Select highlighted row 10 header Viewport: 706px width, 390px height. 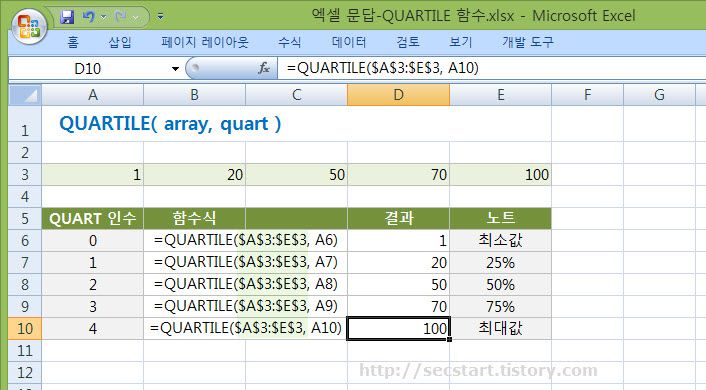click(25, 329)
